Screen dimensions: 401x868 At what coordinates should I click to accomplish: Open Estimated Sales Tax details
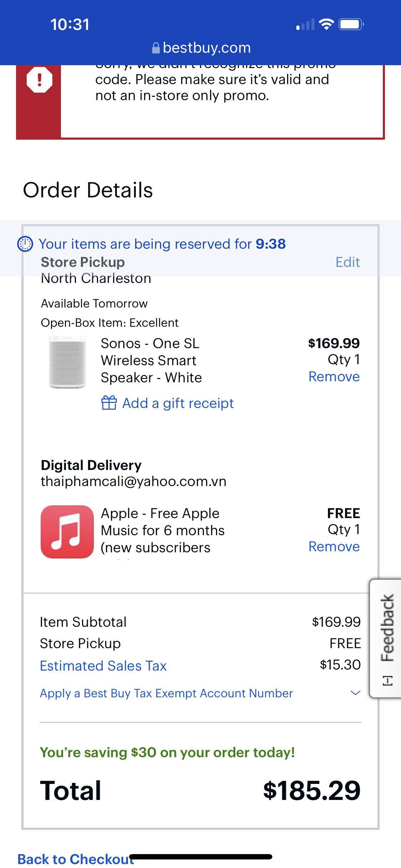coord(103,666)
